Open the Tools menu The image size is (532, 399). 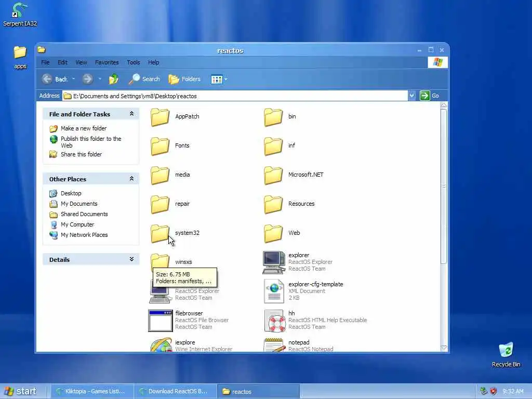[134, 62]
